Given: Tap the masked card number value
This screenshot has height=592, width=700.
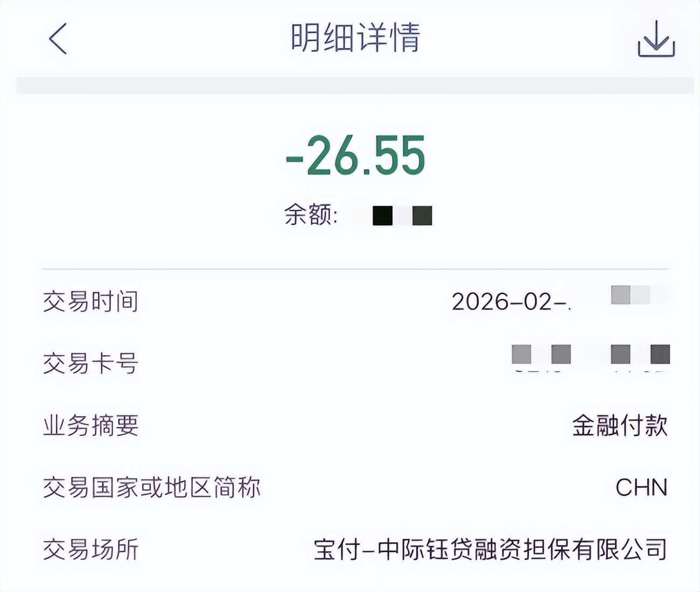Looking at the screenshot, I should (x=590, y=355).
